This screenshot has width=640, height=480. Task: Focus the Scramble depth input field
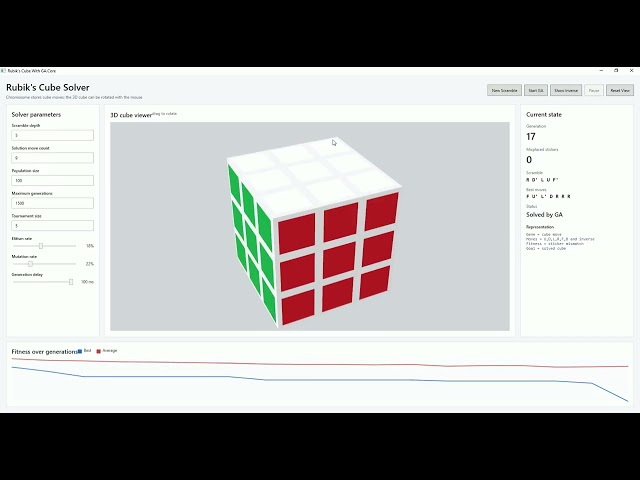coord(53,135)
